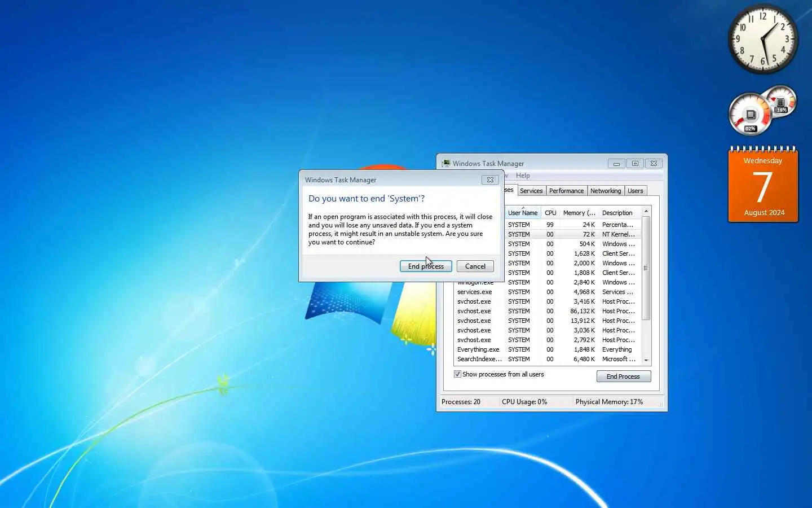Click the process list scroll down arrow
The image size is (812, 508).
tap(646, 360)
